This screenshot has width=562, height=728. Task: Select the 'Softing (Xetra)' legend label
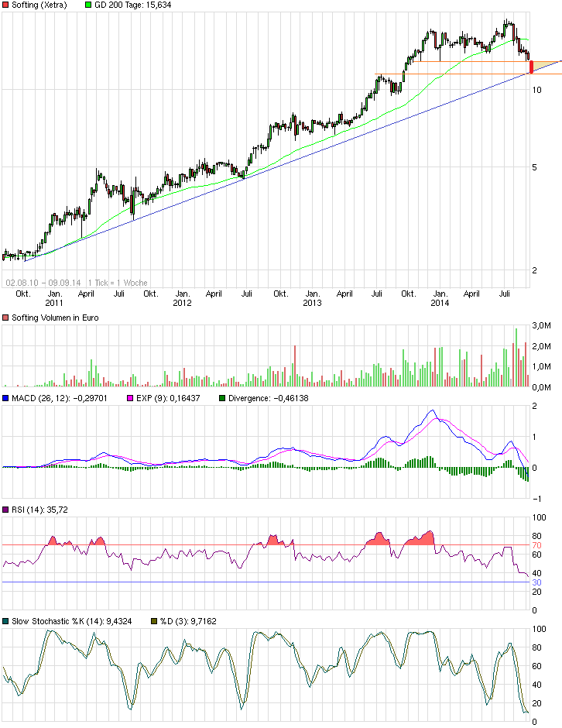pyautogui.click(x=39, y=5)
